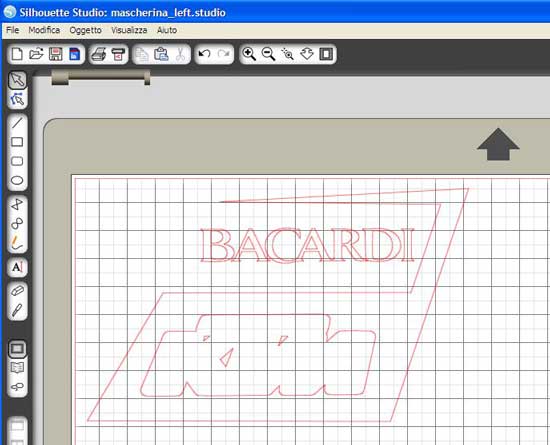Zoom in magnifier plus icon
The height and width of the screenshot is (445, 550).
(249, 54)
